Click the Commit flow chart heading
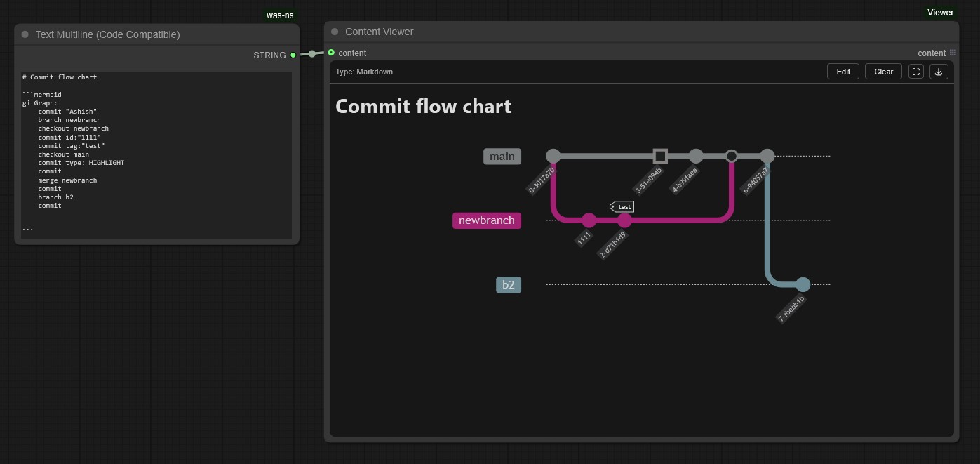This screenshot has height=464, width=980. tap(423, 107)
